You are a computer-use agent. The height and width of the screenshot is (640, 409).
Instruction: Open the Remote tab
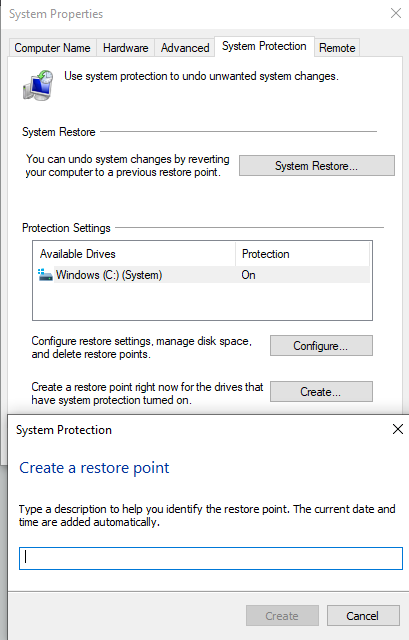click(x=337, y=48)
